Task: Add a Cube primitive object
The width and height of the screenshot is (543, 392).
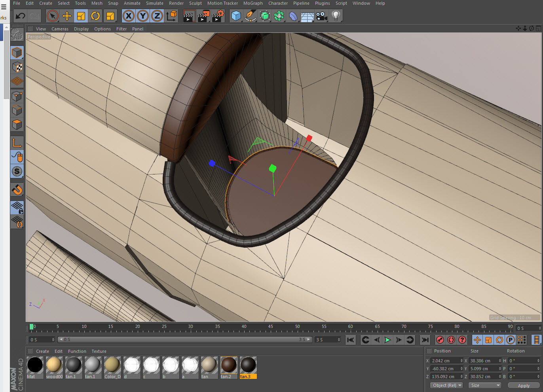Action: pyautogui.click(x=236, y=16)
